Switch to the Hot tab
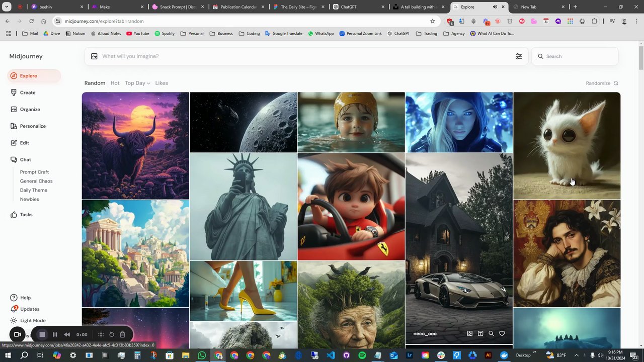This screenshot has height=362, width=644. 115,83
